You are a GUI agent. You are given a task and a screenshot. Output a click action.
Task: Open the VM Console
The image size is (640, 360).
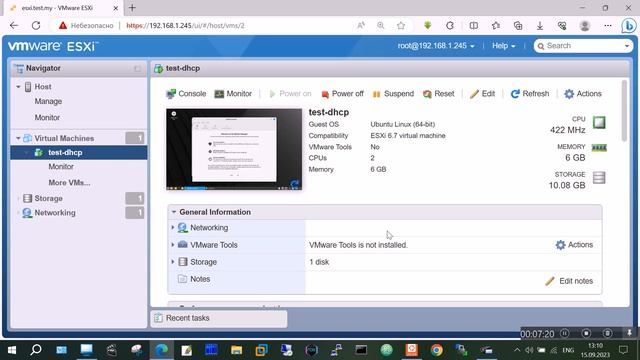pos(186,94)
